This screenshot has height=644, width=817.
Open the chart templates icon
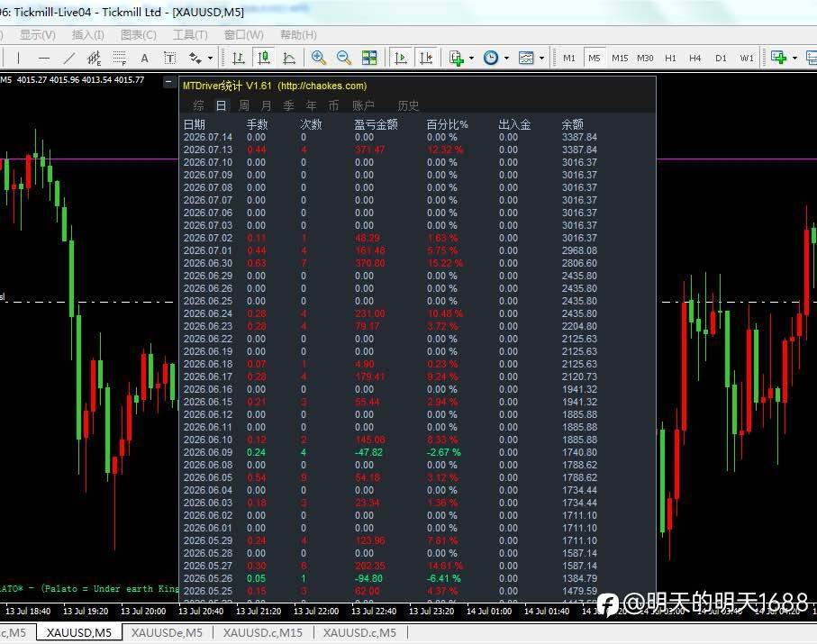coord(526,58)
